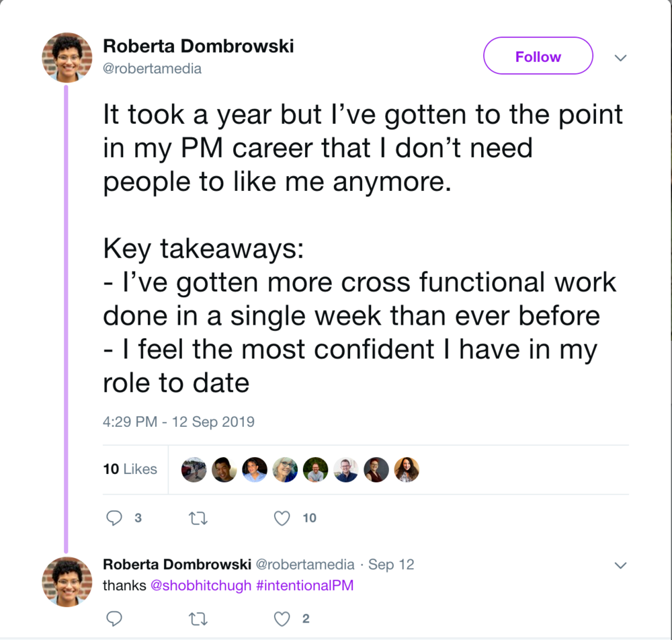Reply to the thanks tweet
672x640 pixels.
click(x=114, y=618)
